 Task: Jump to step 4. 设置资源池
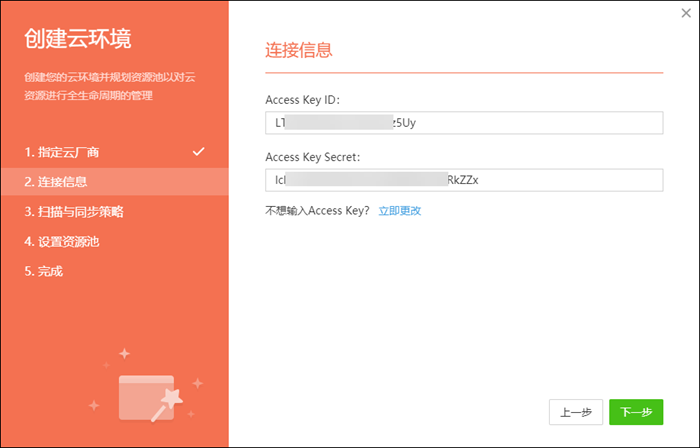coord(62,241)
